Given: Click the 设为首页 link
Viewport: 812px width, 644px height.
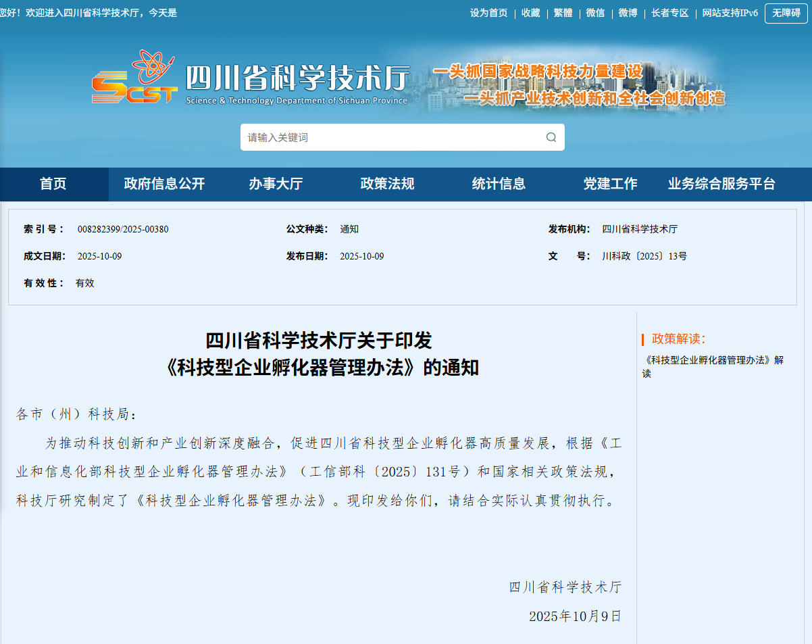Looking at the screenshot, I should click(488, 13).
